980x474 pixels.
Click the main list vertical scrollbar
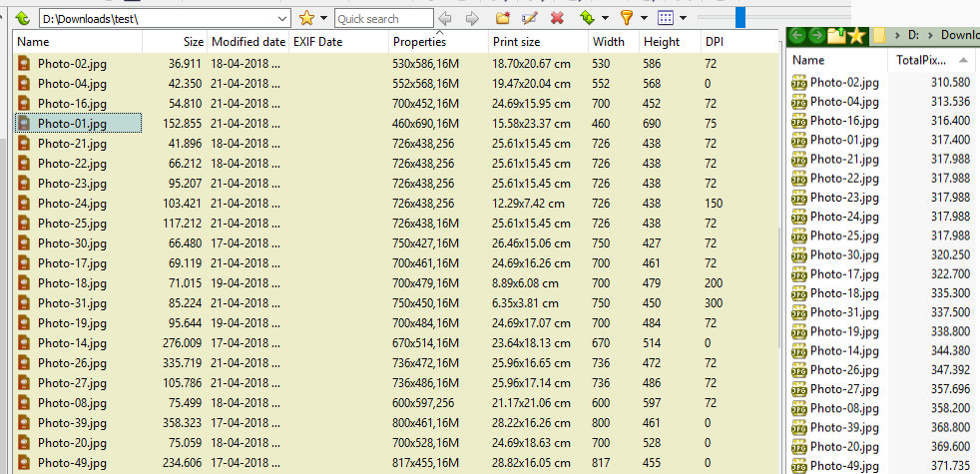[780, 287]
